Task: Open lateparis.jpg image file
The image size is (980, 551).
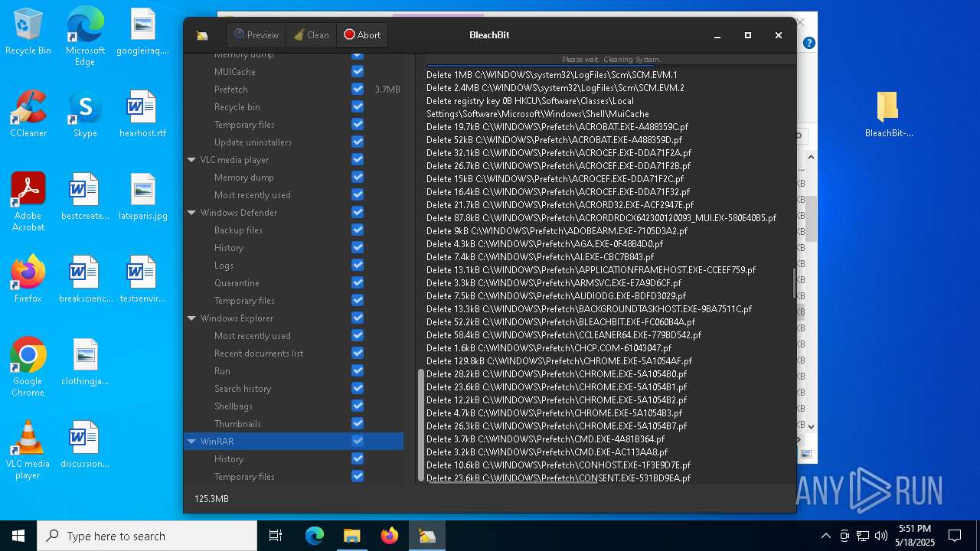Action: click(142, 197)
